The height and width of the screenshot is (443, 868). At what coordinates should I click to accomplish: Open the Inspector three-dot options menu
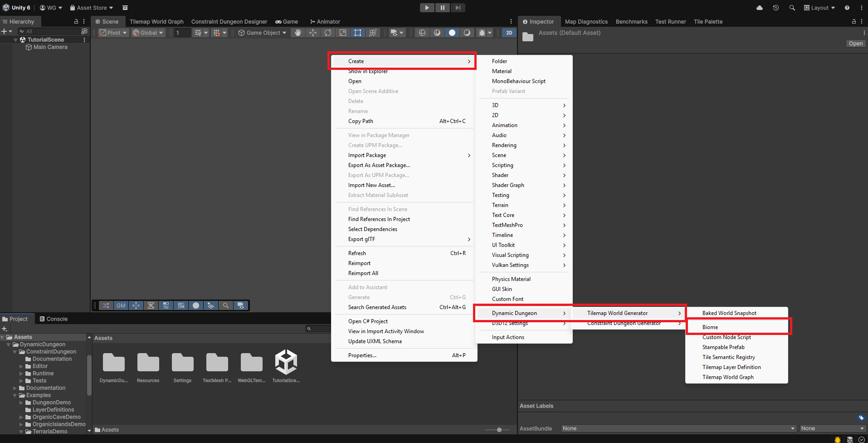click(x=862, y=21)
